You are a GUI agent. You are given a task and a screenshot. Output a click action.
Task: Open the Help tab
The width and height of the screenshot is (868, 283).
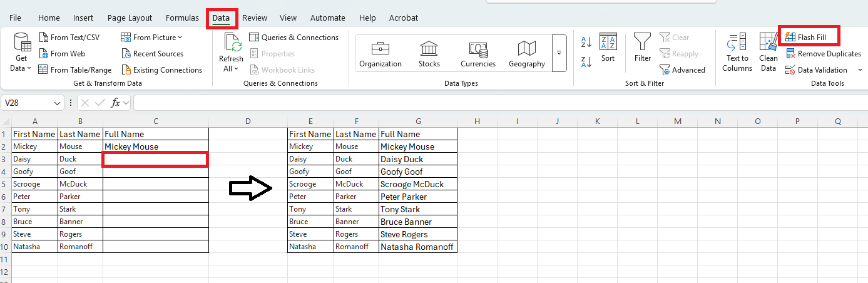pyautogui.click(x=367, y=18)
